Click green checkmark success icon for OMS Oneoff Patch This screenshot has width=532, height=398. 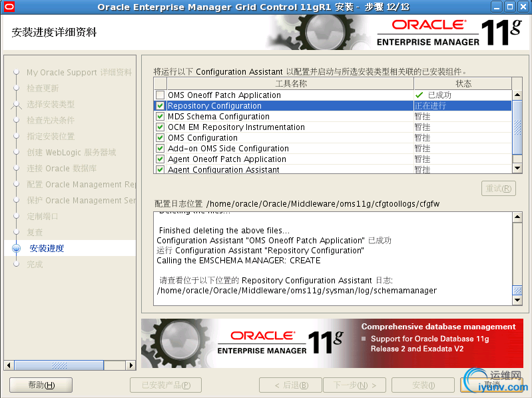[x=419, y=95]
